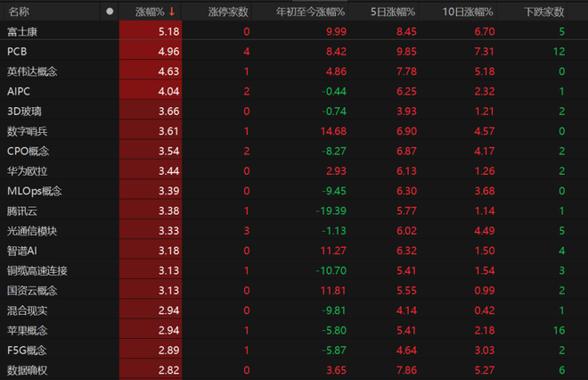Click the 下跌家数 column header
The image size is (588, 380).
[543, 12]
